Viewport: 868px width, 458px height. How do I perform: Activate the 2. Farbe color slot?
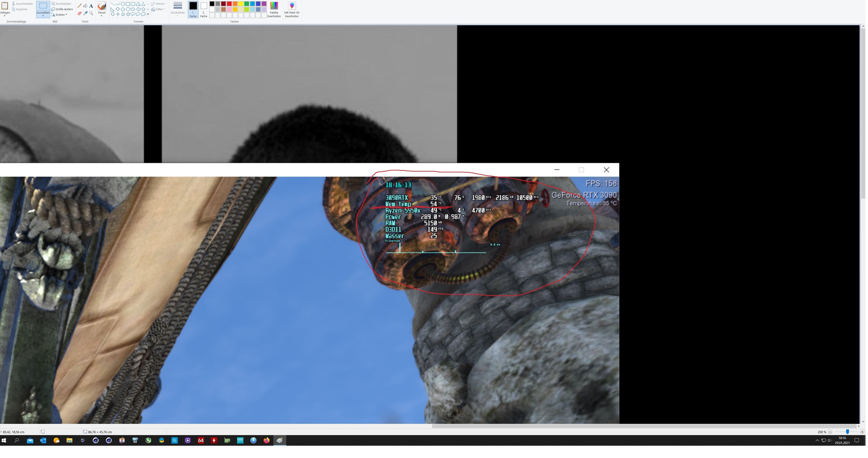[x=203, y=9]
